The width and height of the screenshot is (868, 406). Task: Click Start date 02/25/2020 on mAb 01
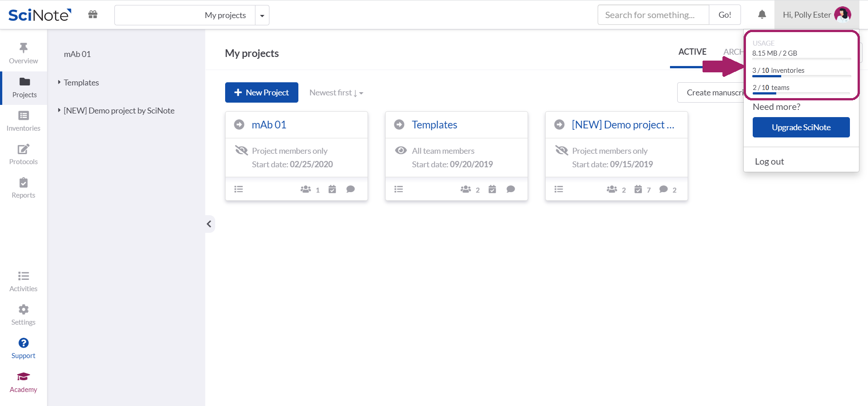pos(292,164)
